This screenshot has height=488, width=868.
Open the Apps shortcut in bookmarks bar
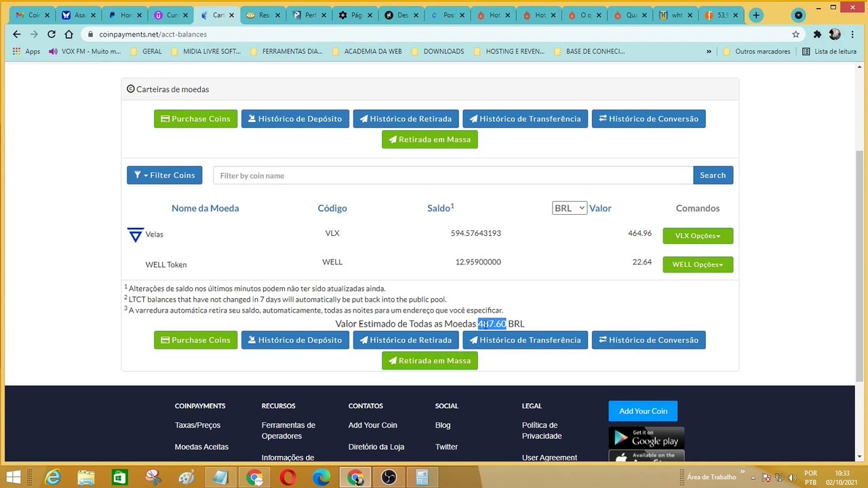click(26, 51)
